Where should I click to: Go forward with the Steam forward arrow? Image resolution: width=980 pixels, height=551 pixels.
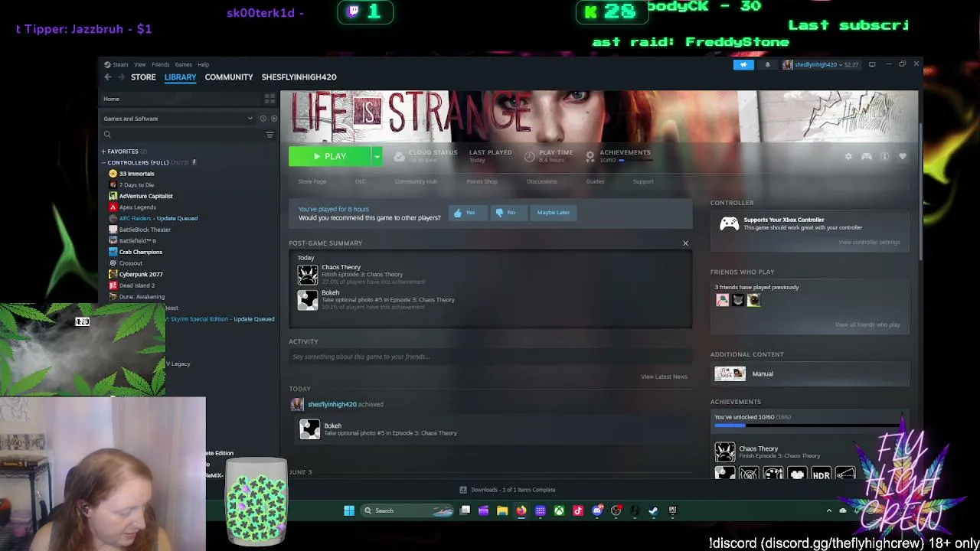pos(120,77)
